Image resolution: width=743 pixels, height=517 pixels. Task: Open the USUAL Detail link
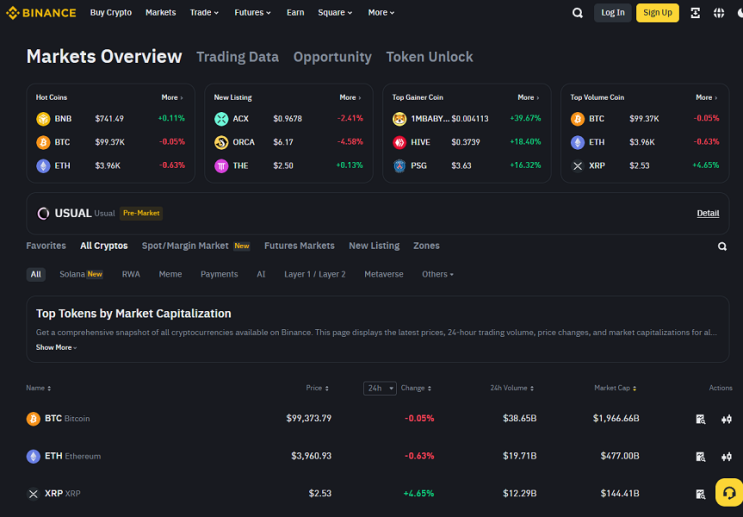pyautogui.click(x=708, y=213)
